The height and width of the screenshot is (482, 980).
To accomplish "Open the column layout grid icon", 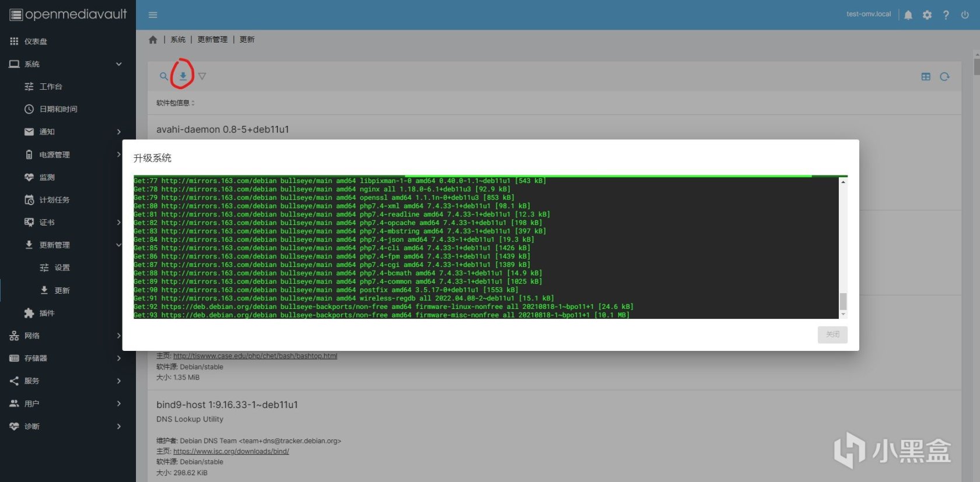I will [x=926, y=76].
